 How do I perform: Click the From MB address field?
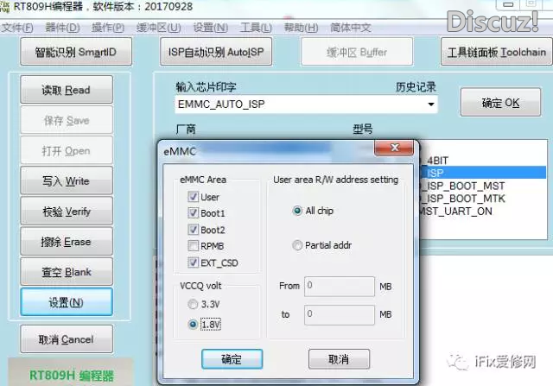pos(340,285)
